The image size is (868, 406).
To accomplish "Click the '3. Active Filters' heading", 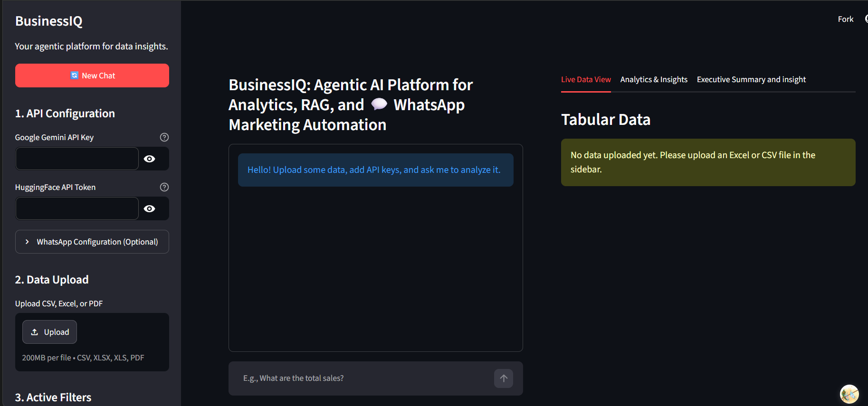I will [53, 397].
